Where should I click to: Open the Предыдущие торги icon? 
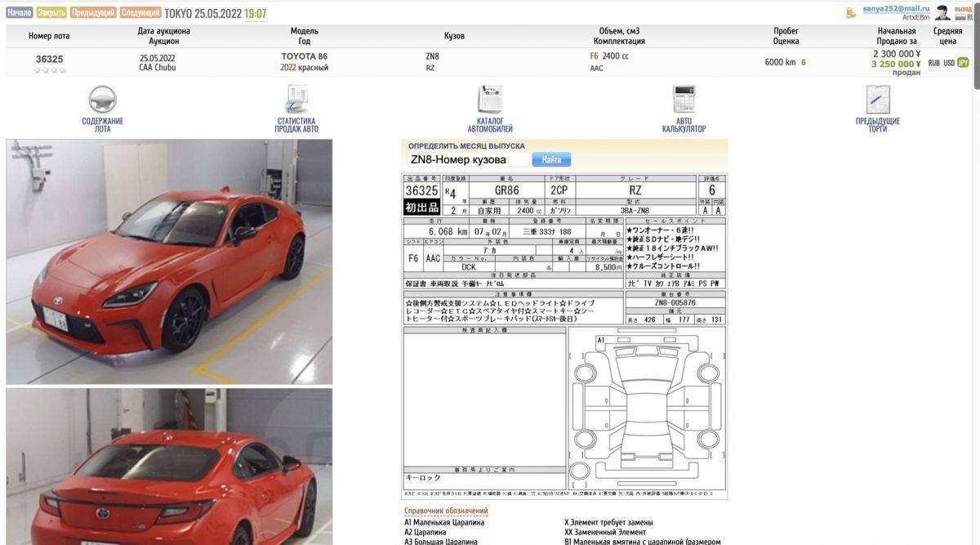tap(878, 100)
